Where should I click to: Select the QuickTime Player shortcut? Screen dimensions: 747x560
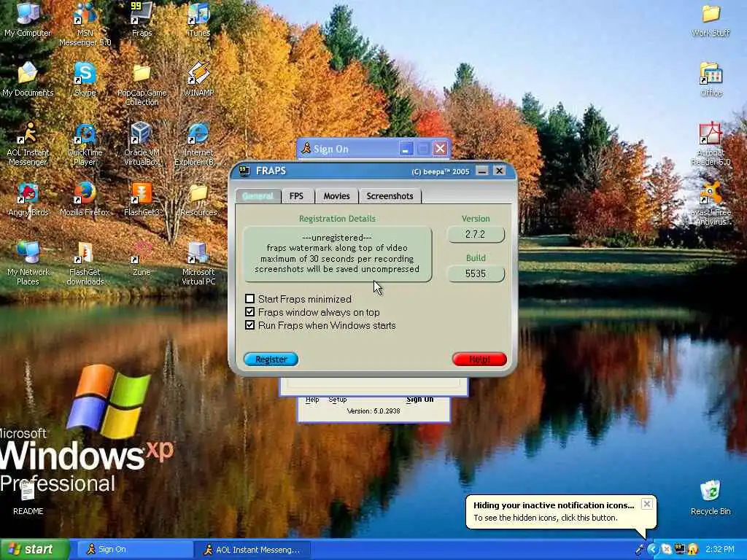point(85,144)
